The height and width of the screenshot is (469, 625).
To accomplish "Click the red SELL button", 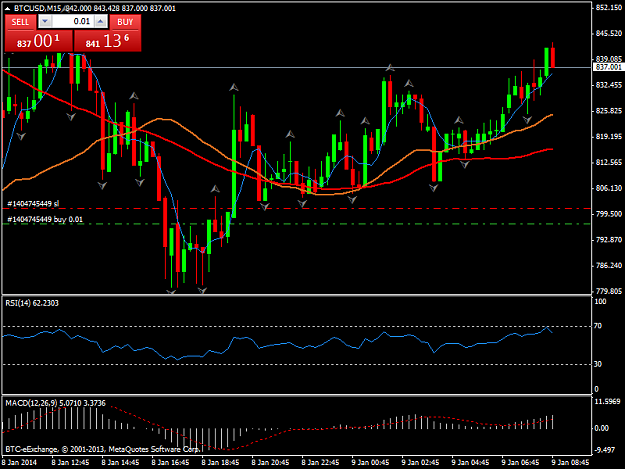I will [x=20, y=22].
